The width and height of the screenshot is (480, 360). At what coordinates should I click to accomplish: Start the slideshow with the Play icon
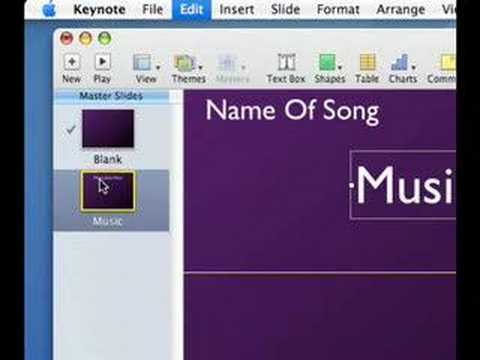pos(102,62)
